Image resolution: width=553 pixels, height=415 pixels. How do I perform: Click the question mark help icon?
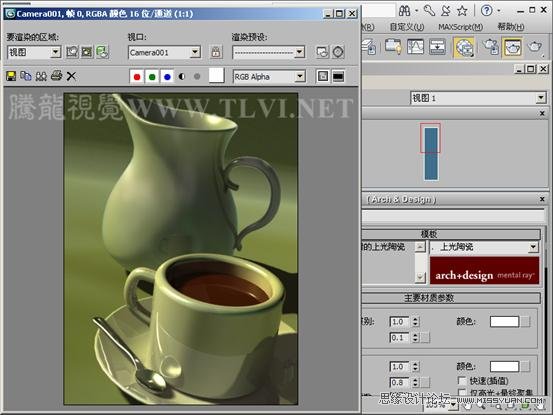click(486, 11)
